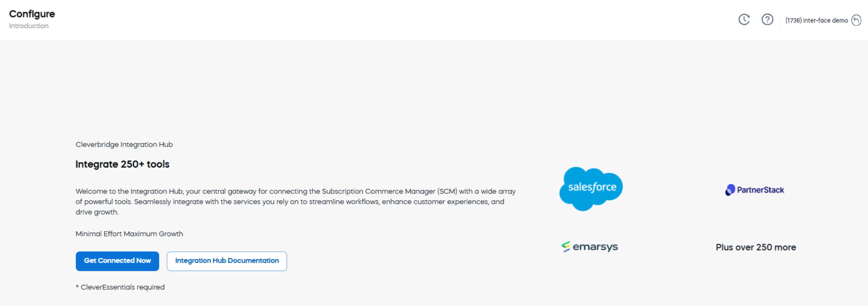This screenshot has height=306, width=868.
Task: Click the PartnerStack logo
Action: tap(755, 190)
